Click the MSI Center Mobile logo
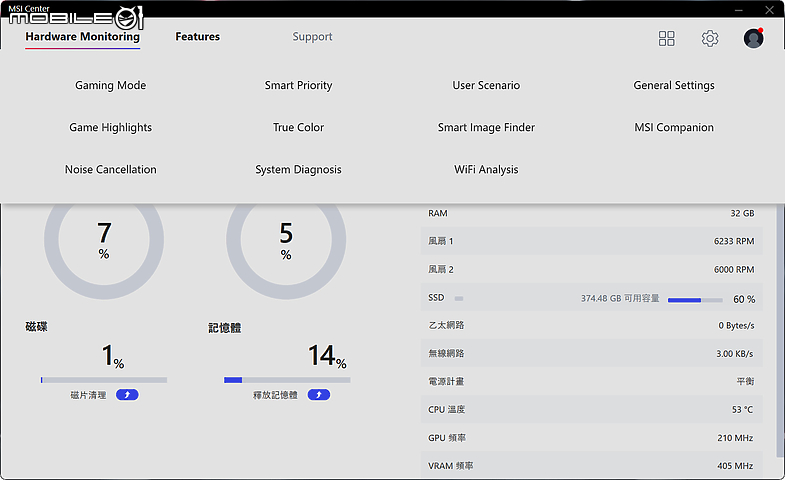Viewport: 785px width, 480px height. click(76, 17)
